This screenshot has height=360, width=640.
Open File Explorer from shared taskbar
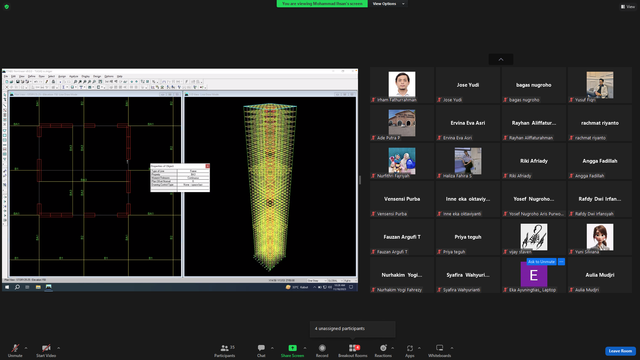38,287
